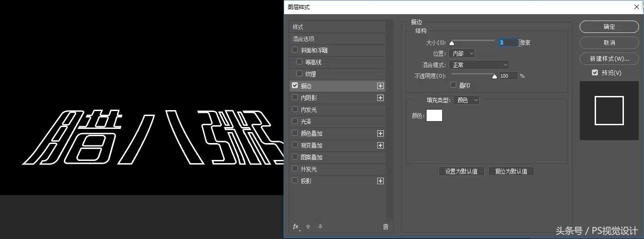Open the fx effects menu icon
Viewport: 644px width, 239px height.
[296, 227]
